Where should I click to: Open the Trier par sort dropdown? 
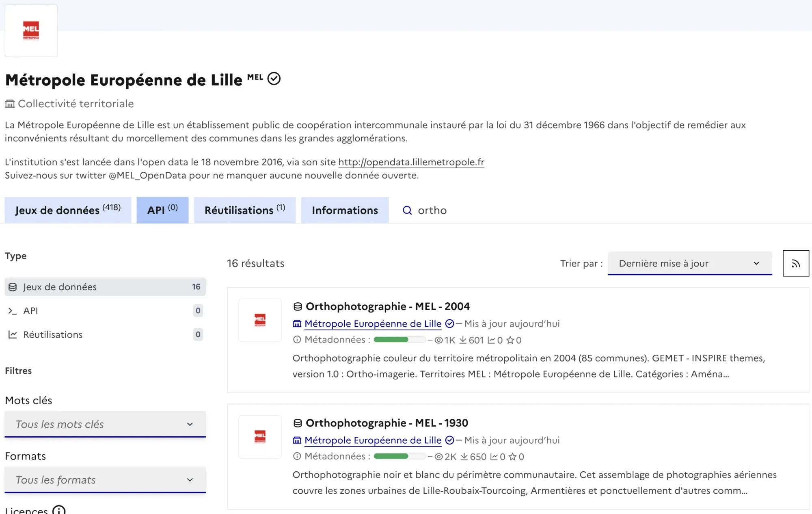pos(690,263)
